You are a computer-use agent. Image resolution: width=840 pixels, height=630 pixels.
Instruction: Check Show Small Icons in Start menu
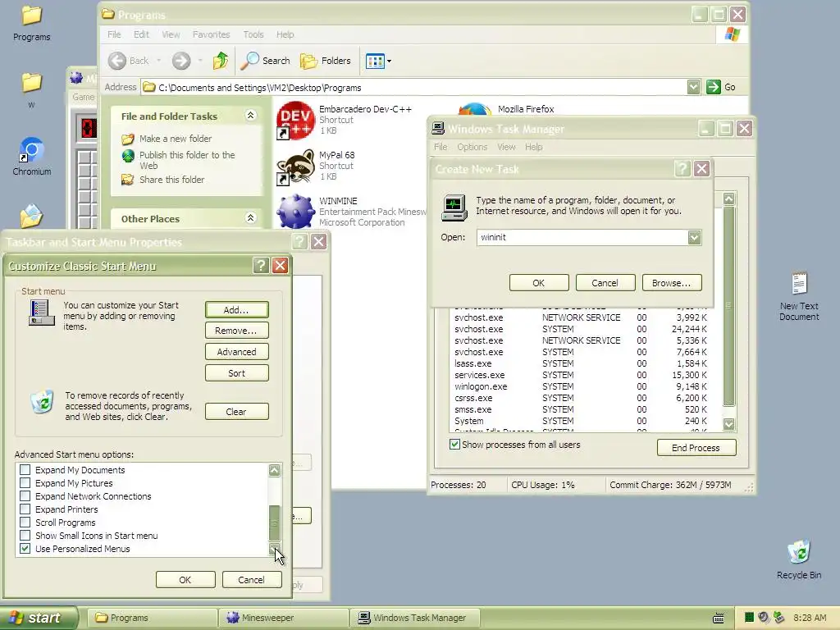pos(25,536)
